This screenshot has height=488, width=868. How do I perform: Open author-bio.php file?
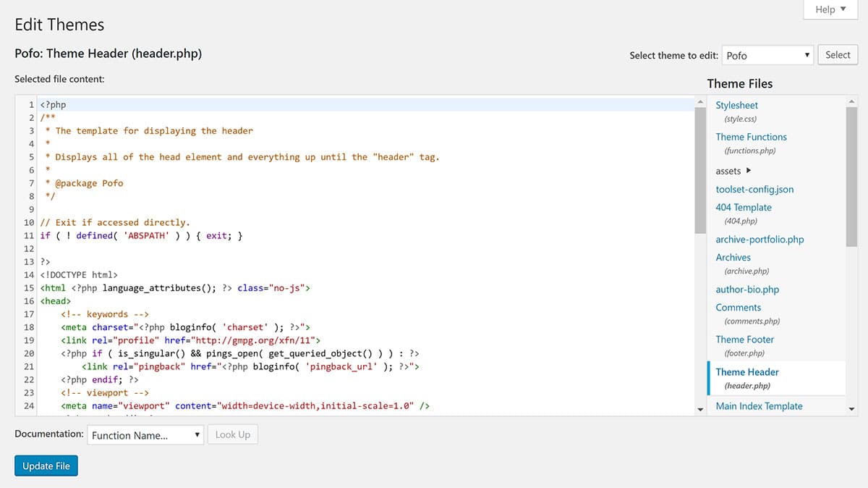pyautogui.click(x=747, y=290)
